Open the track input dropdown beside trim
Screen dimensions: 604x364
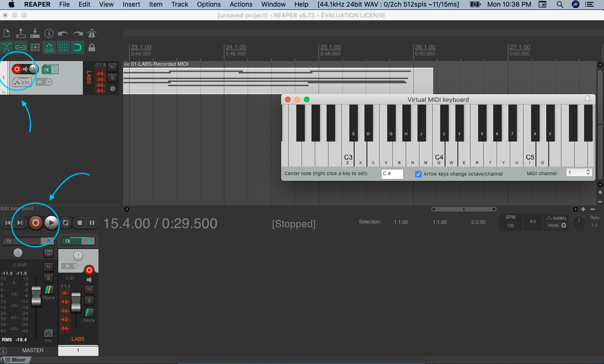[x=44, y=82]
